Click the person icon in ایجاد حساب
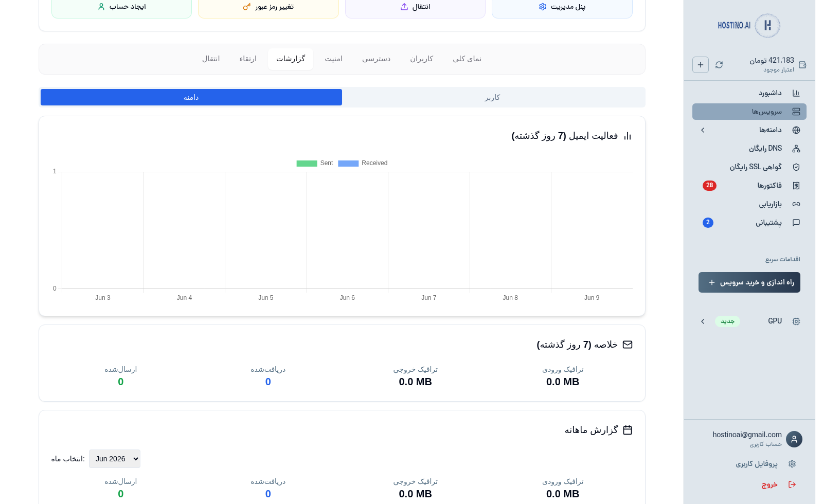 (x=101, y=7)
